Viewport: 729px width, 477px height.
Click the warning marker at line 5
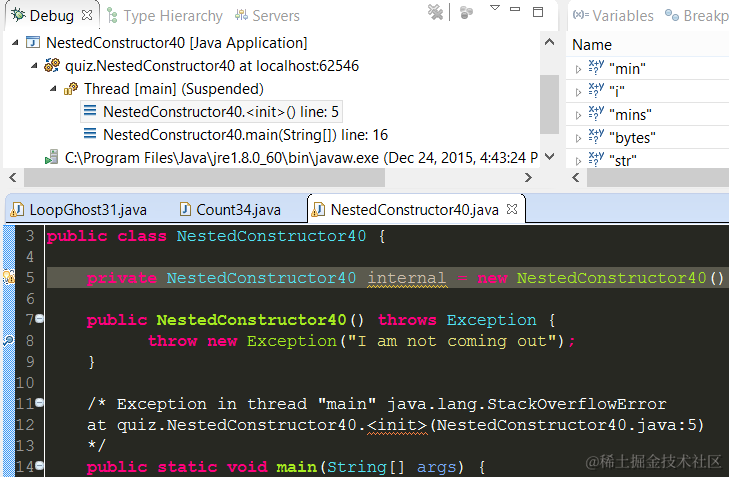(9, 278)
